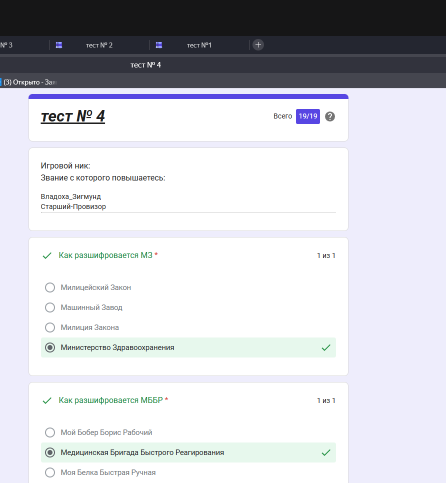
Task: Click the Владоха_Зигмунд answer text field
Action: pyautogui.click(x=188, y=202)
